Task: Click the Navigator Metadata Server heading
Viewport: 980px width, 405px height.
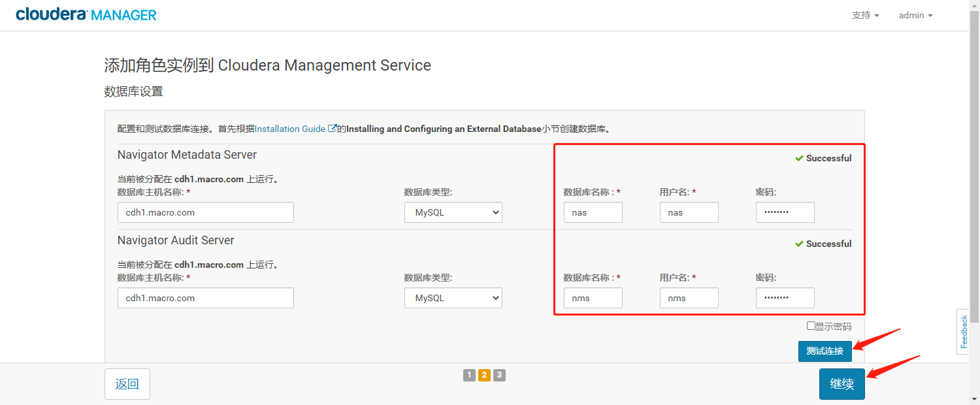Action: coord(187,155)
